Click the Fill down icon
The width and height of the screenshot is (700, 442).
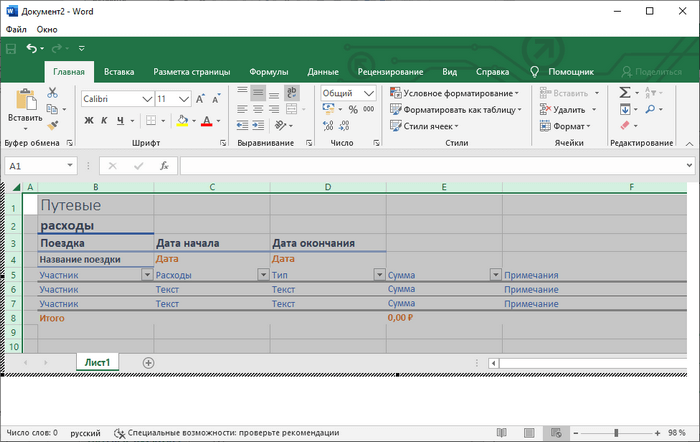coord(625,109)
